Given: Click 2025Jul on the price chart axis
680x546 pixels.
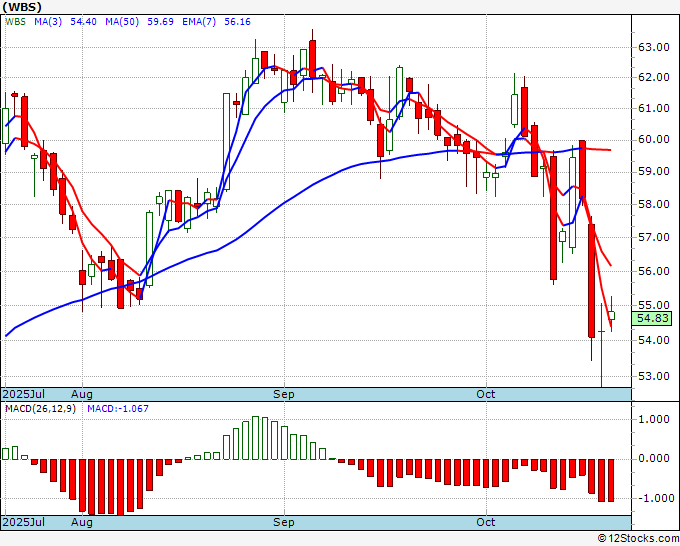Looking at the screenshot, I should (x=24, y=394).
